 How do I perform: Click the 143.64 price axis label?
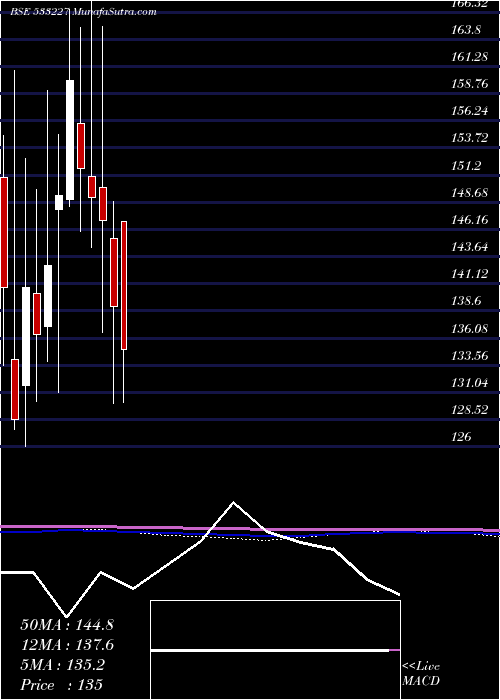point(470,247)
